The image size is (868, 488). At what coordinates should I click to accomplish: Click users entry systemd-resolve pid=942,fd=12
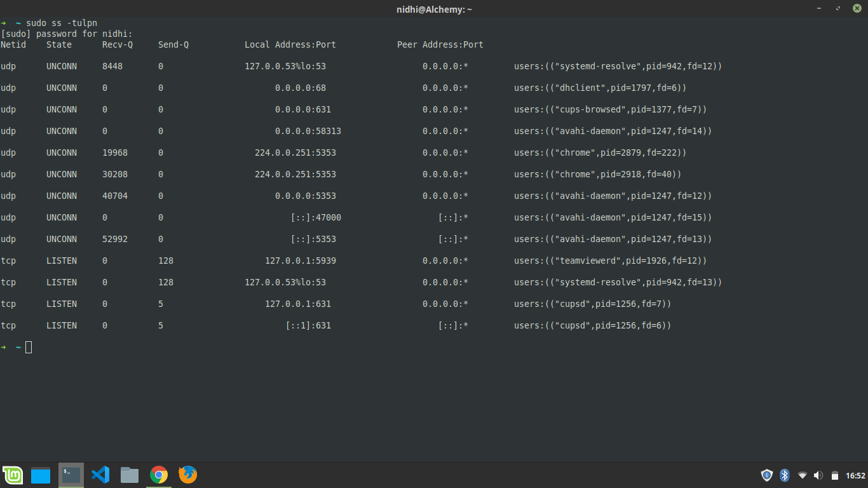coord(618,66)
